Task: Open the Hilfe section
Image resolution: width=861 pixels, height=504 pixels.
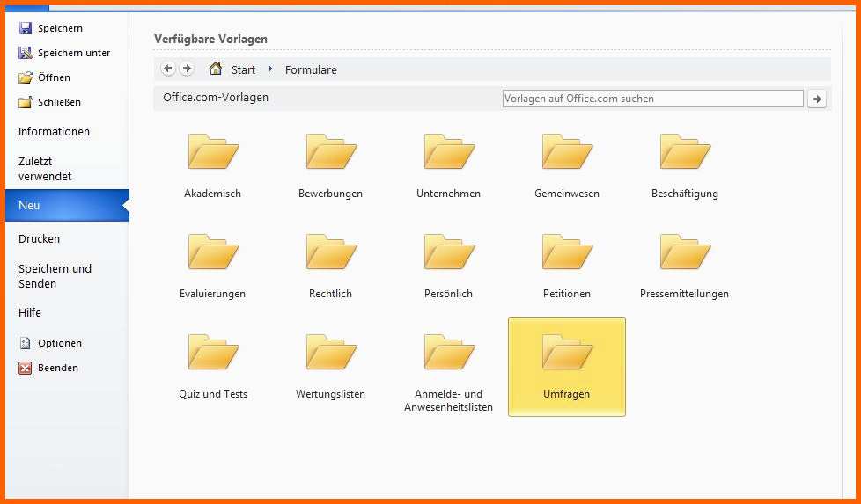Action: coord(30,312)
